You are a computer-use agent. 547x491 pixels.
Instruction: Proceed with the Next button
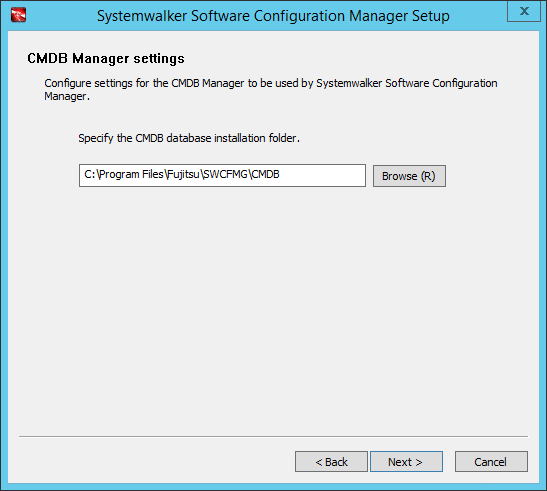tap(406, 462)
